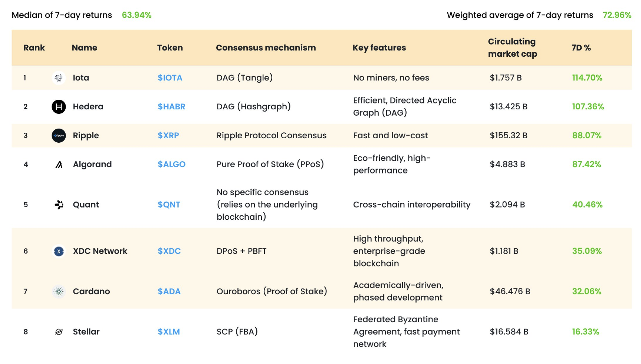641x364 pixels.
Task: Open the $HABR token link
Action: pyautogui.click(x=171, y=107)
